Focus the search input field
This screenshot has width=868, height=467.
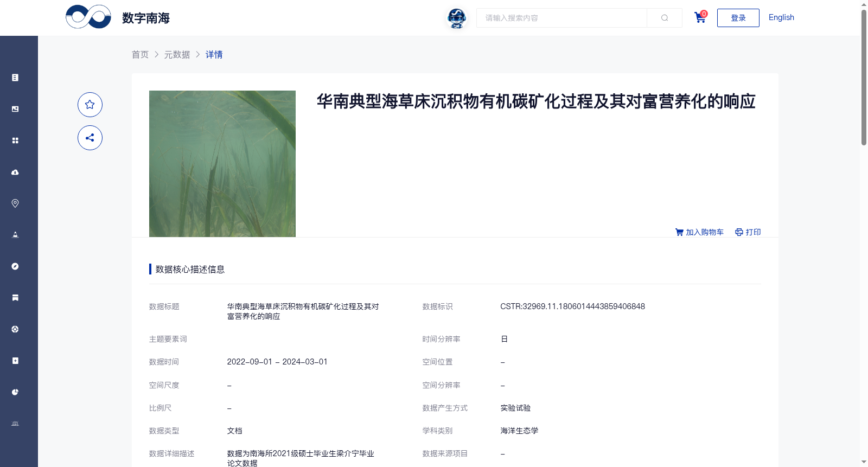pyautogui.click(x=561, y=18)
